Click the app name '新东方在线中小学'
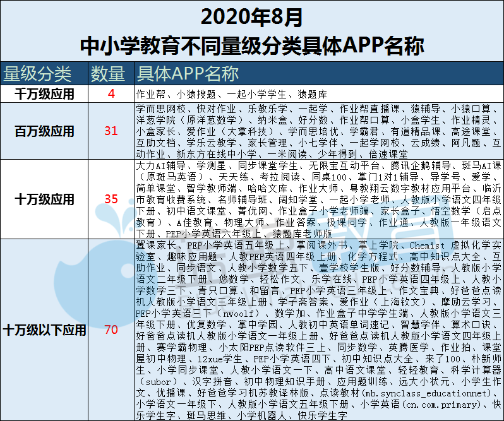The height and width of the screenshot is (421, 504). click(x=217, y=154)
